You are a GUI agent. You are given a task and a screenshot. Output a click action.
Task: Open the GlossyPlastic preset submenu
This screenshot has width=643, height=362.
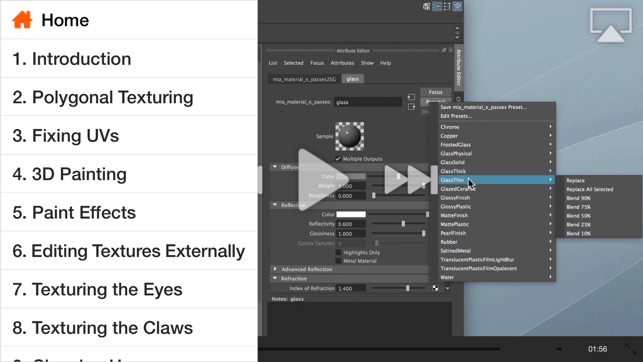tap(496, 207)
